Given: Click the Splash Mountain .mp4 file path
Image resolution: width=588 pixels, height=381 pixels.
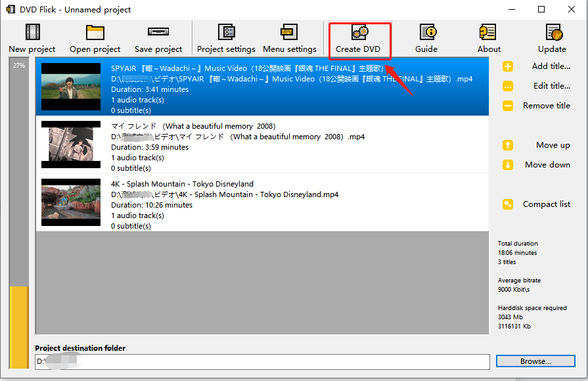Looking at the screenshot, I should point(225,194).
